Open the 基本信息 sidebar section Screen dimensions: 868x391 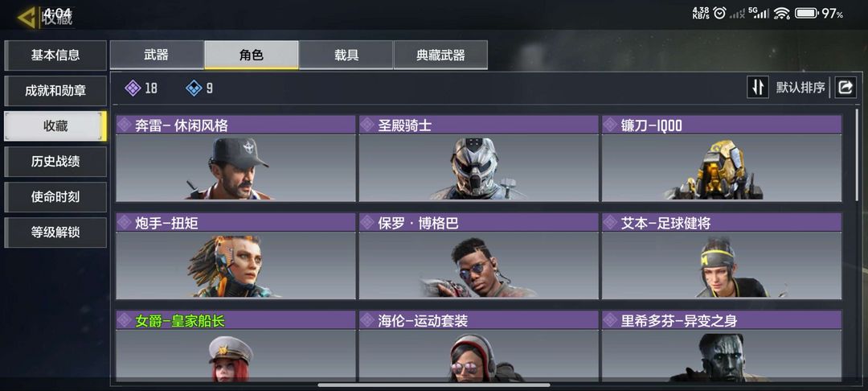pyautogui.click(x=55, y=55)
